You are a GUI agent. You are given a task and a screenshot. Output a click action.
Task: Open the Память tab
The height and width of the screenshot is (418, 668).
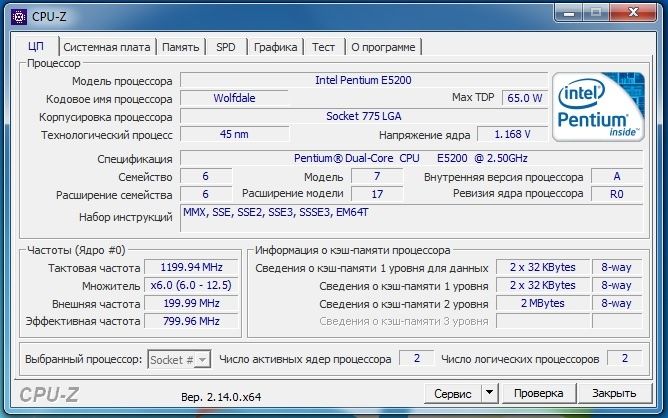tap(181, 47)
